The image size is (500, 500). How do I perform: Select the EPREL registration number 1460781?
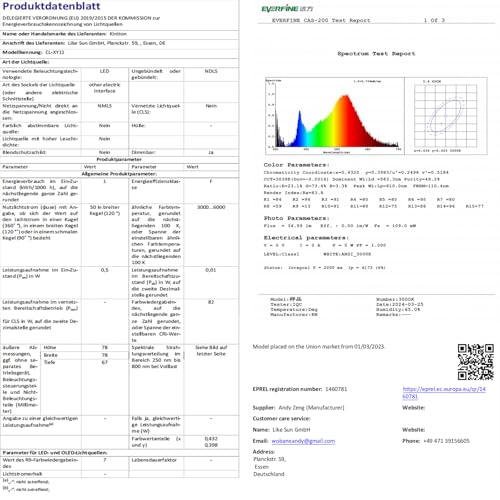tap(336, 389)
